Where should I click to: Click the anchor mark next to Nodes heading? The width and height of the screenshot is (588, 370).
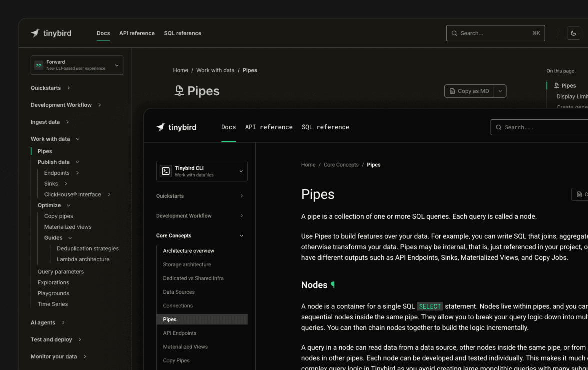coord(333,285)
